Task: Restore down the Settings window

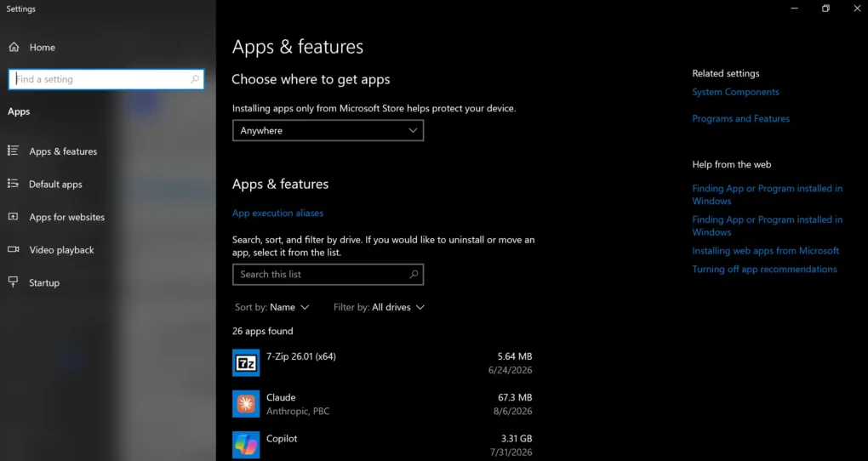Action: tap(825, 9)
